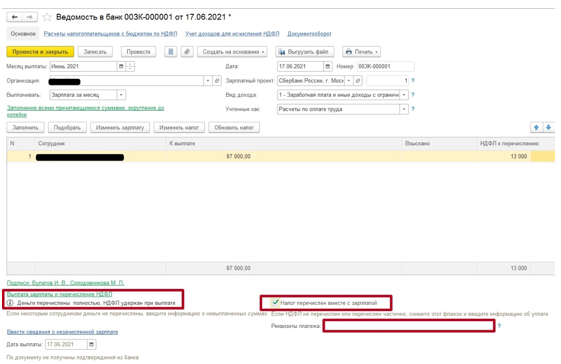Switch to the Основное tab
Image resolution: width=561 pixels, height=364 pixels.
tap(23, 34)
